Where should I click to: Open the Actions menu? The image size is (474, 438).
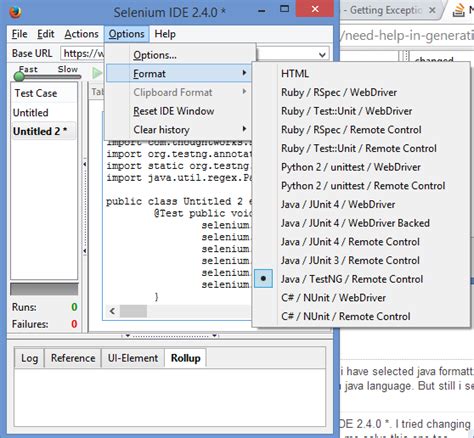[x=81, y=34]
